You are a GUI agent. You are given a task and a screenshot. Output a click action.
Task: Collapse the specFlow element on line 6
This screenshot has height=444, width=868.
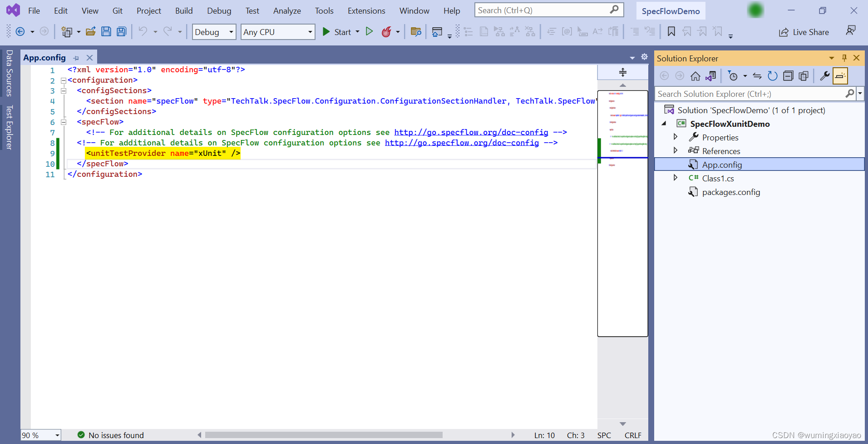coord(64,122)
